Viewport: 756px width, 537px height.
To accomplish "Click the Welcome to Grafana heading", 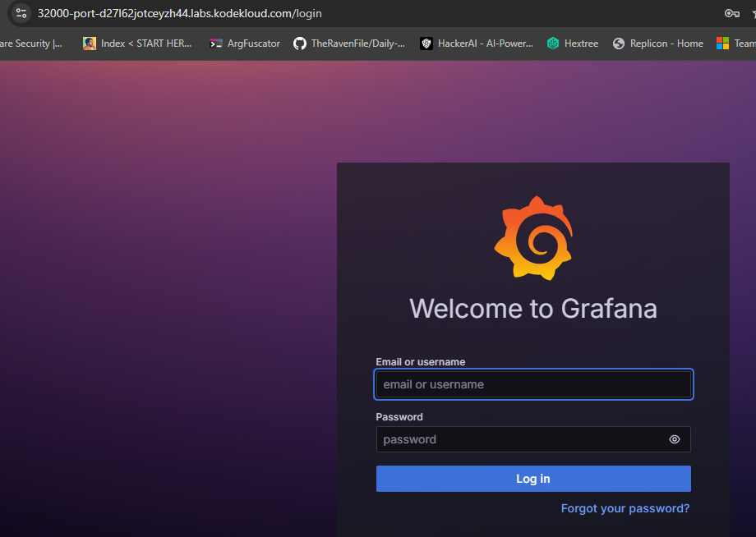I will (532, 309).
